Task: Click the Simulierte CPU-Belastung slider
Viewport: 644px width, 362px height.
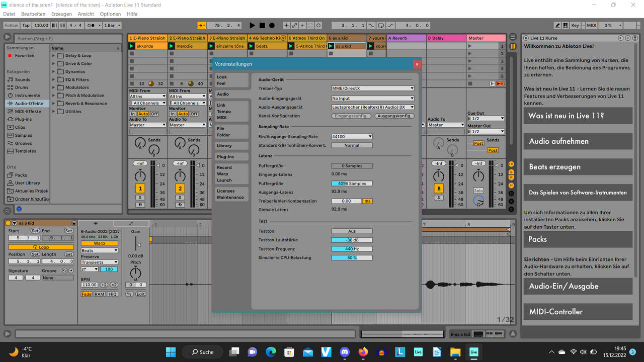Action: click(352, 258)
